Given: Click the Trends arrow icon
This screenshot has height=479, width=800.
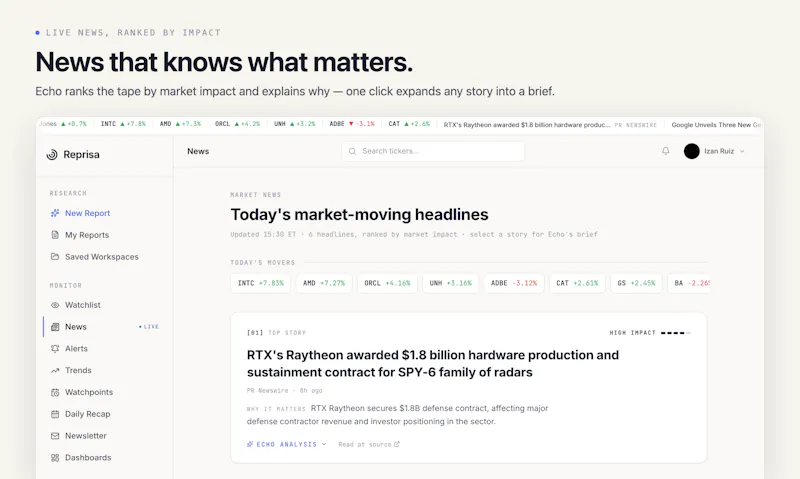Looking at the screenshot, I should pos(55,370).
